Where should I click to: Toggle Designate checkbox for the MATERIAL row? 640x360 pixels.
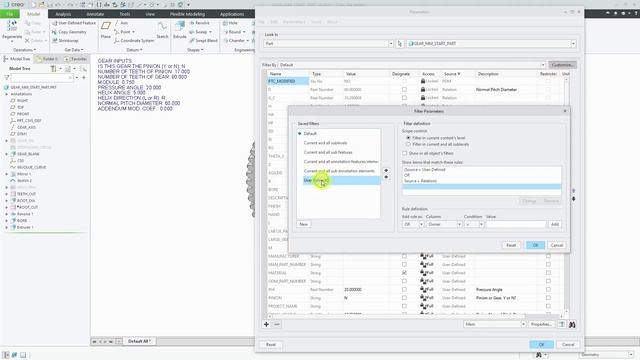(404, 273)
